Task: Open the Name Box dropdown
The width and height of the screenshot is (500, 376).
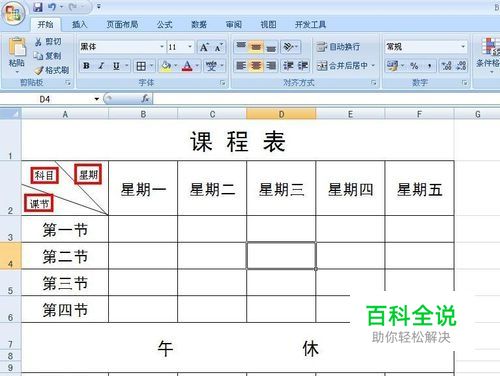Action: pyautogui.click(x=97, y=99)
